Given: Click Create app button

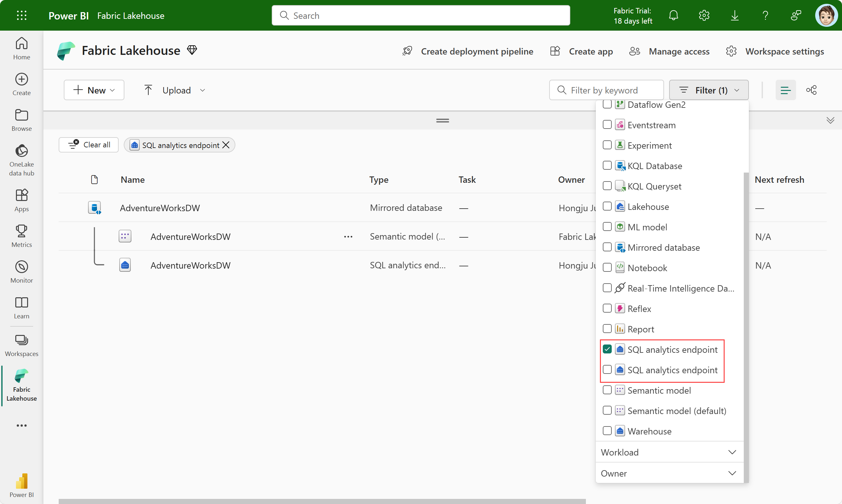Looking at the screenshot, I should click(582, 51).
